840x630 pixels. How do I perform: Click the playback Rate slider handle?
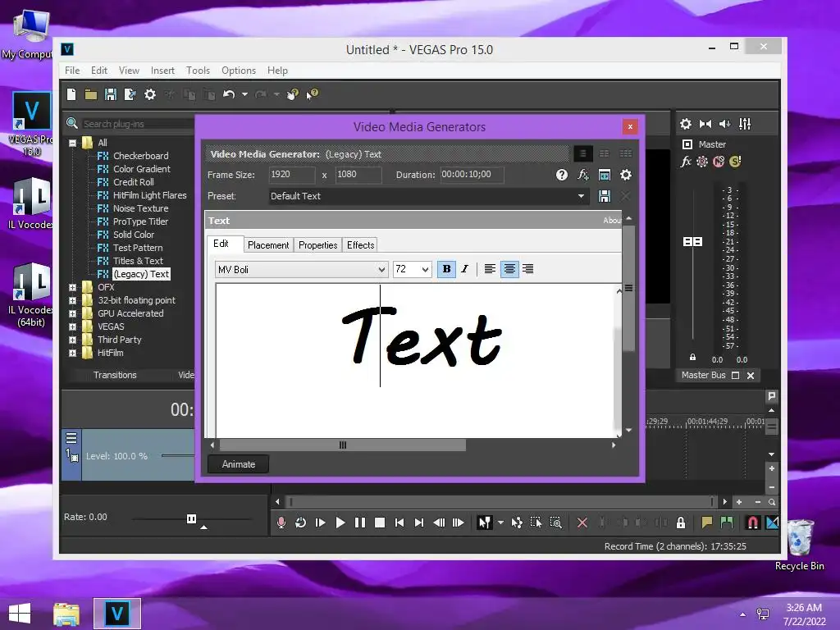(x=191, y=518)
